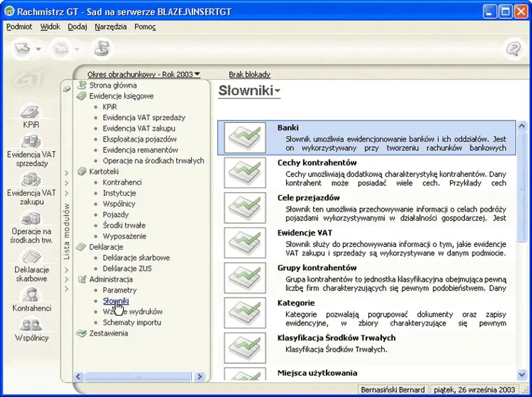Open Schematy importu in module tree
Image resolution: width=532 pixels, height=397 pixels.
(132, 322)
